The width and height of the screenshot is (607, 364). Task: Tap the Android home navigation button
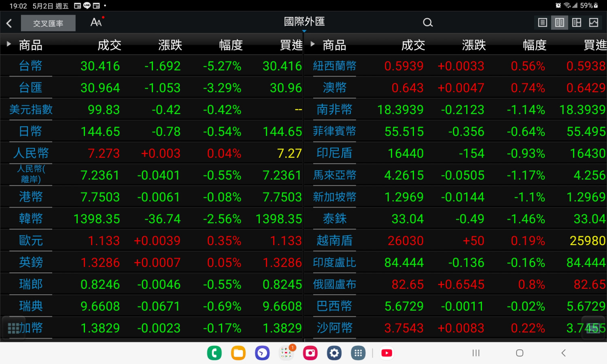point(520,353)
